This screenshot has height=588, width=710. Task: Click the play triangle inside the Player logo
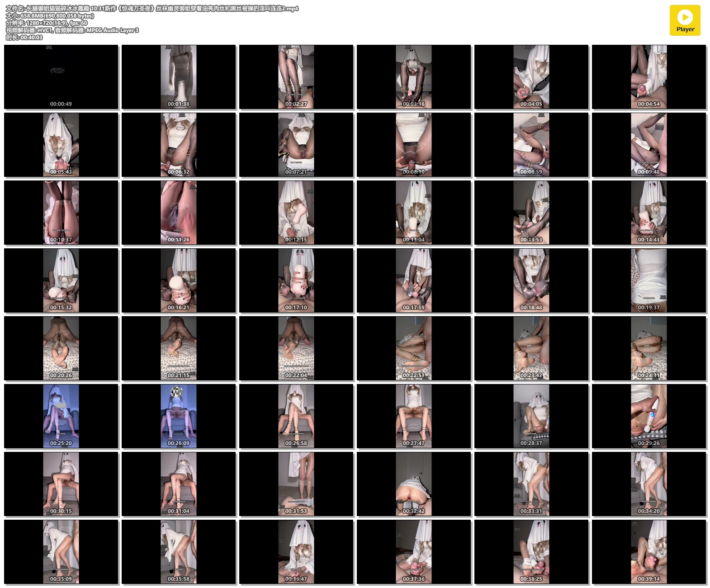(685, 17)
